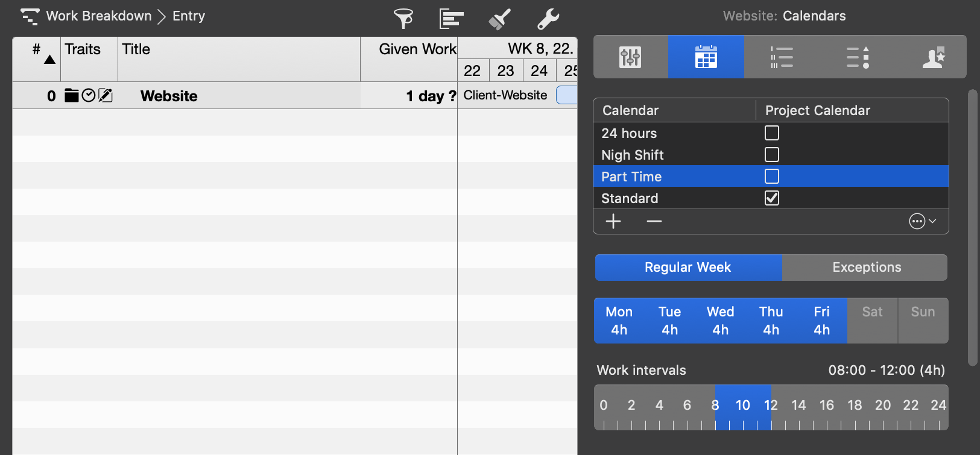Open the wrench settings tool
The image size is (980, 455).
coord(548,19)
